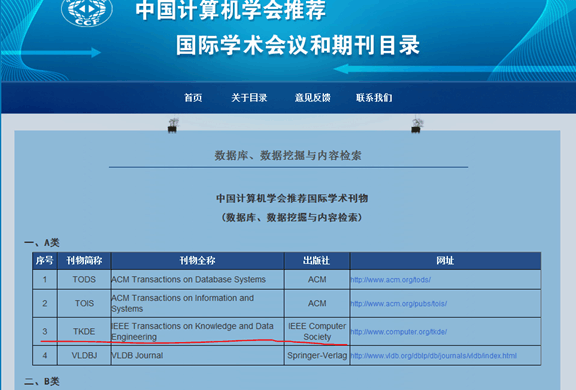This screenshot has height=390, width=576.
Task: Click the right-pointing arrow in the banner
Action: (51, 53)
